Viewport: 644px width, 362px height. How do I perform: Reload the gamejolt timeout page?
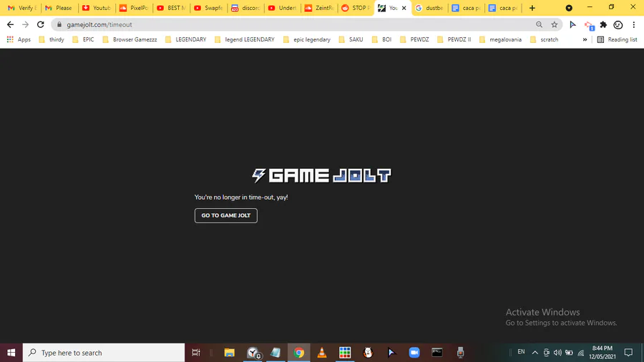(40, 24)
